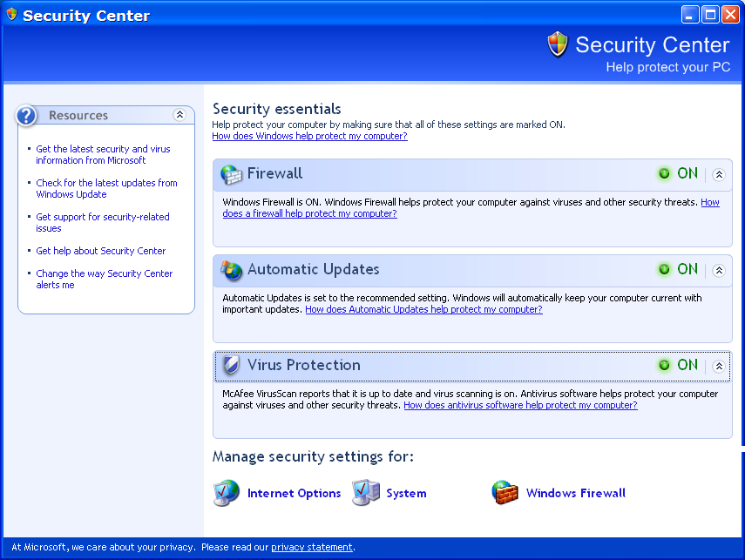The width and height of the screenshot is (745, 560).
Task: Click "Change the way Security Center alerts me"
Action: coord(105,279)
